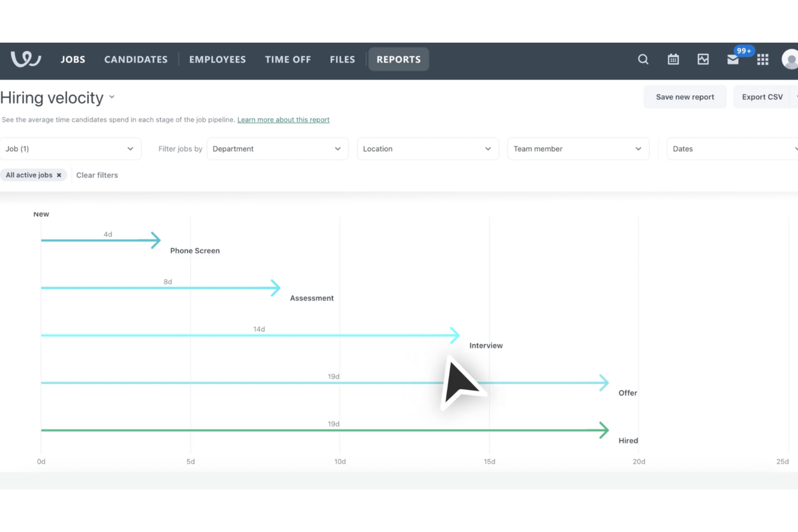Viewport: 798px width, 532px height.
Task: Click the Save new report button
Action: tap(685, 96)
